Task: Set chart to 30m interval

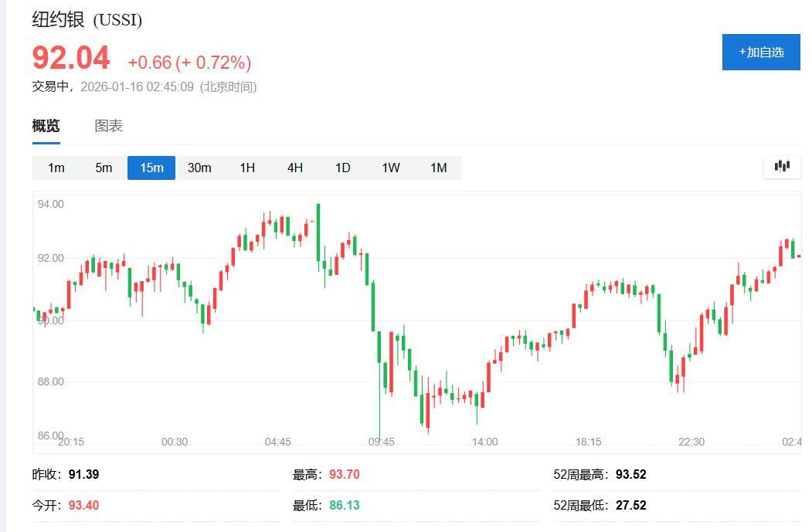Action: [199, 168]
